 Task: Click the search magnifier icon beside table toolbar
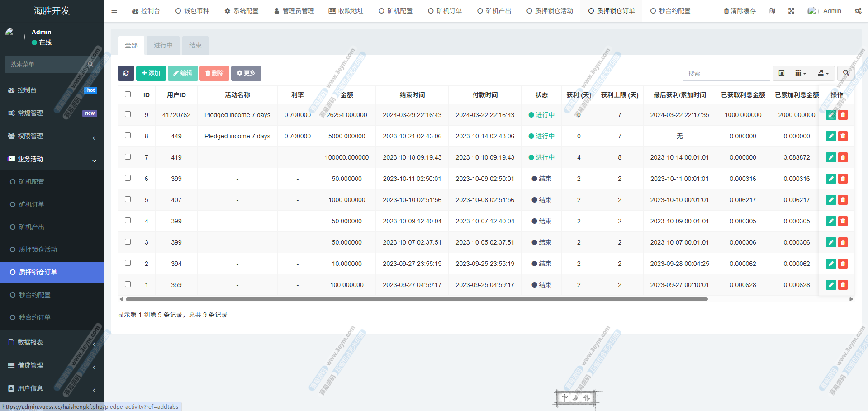[x=845, y=73]
